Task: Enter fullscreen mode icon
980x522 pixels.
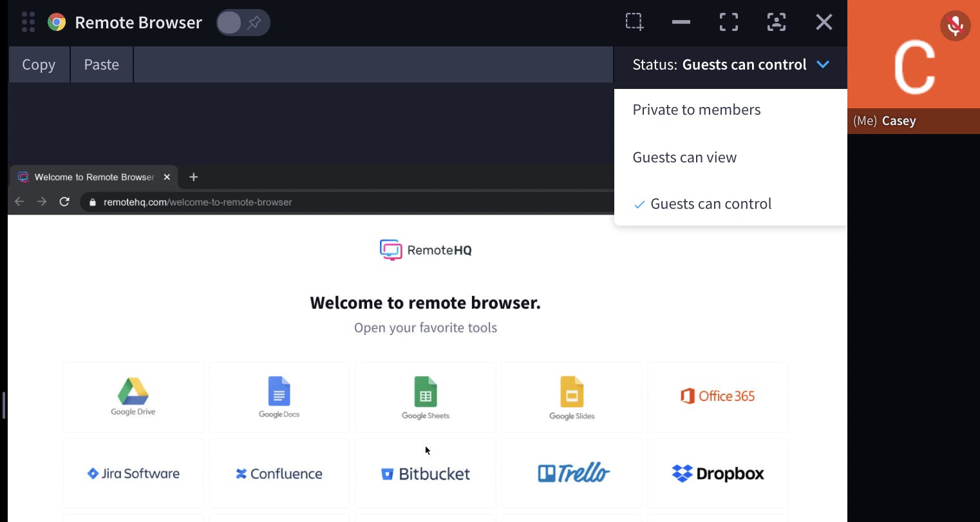Action: pos(729,22)
